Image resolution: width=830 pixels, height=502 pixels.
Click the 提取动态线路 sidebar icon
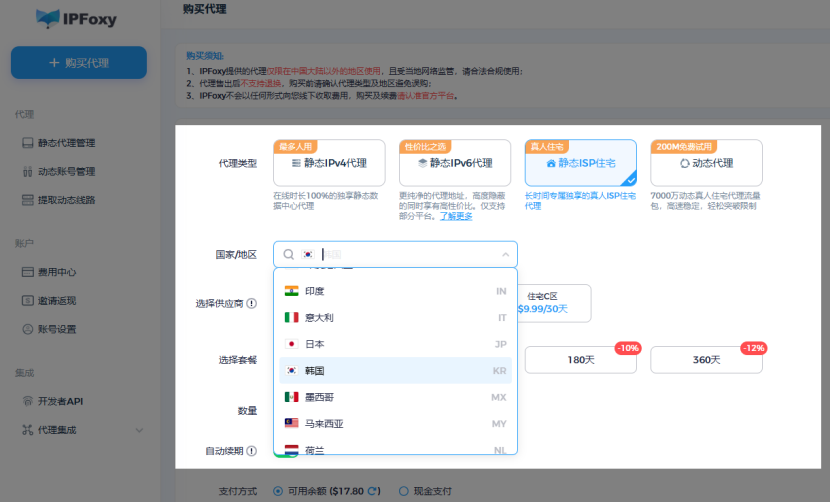[x=28, y=200]
